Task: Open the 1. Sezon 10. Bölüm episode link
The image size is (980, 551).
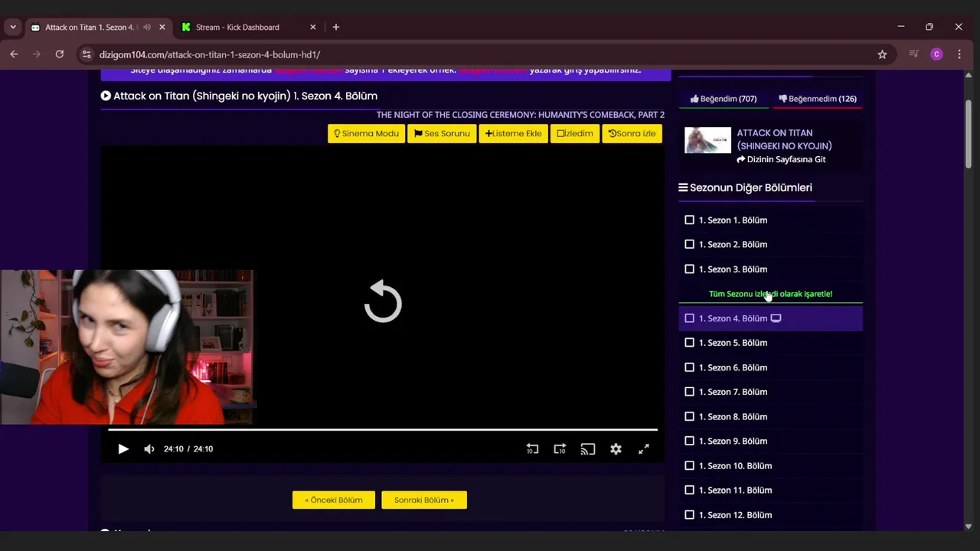Action: point(735,466)
